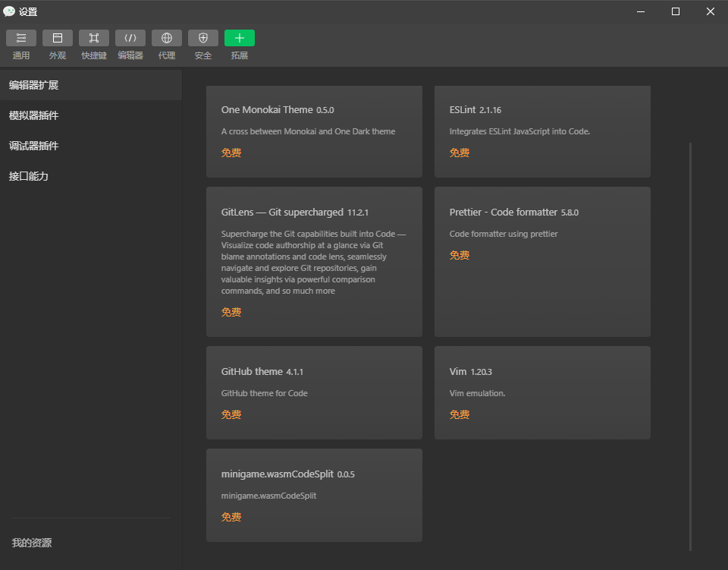728x570 pixels.
Task: Open the ESLint extension card
Action: tap(542, 131)
